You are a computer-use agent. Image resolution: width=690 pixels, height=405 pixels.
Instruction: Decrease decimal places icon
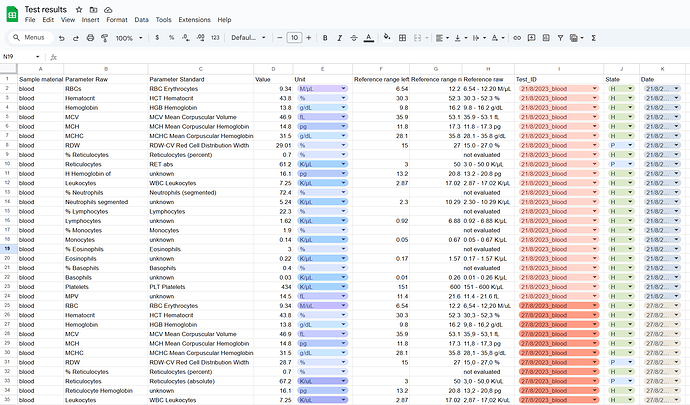click(186, 38)
